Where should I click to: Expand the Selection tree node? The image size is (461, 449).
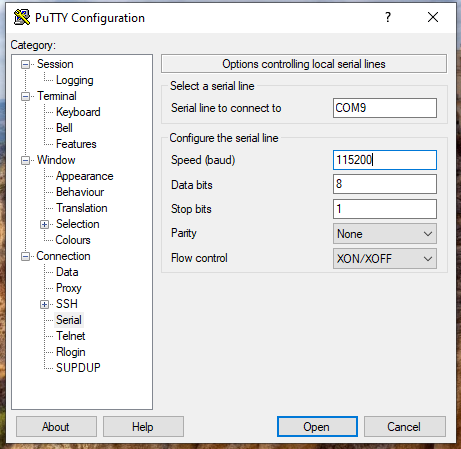click(x=44, y=225)
